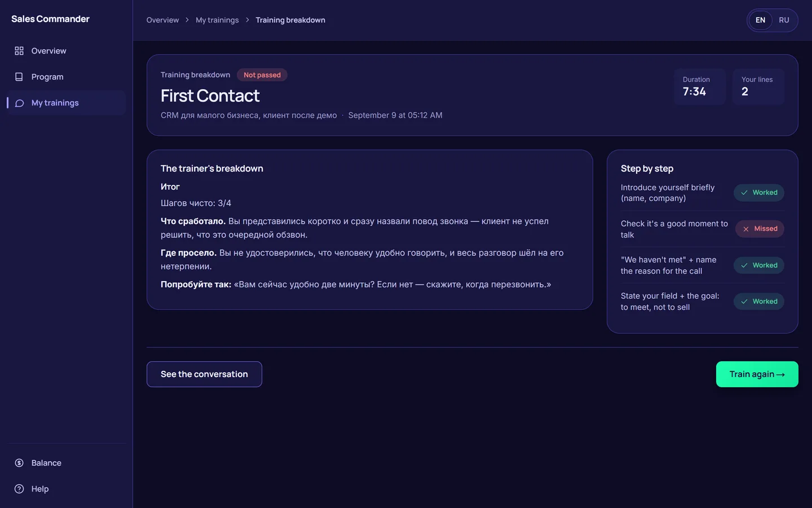Click the Help question mark icon
This screenshot has height=508, width=812.
point(19,489)
